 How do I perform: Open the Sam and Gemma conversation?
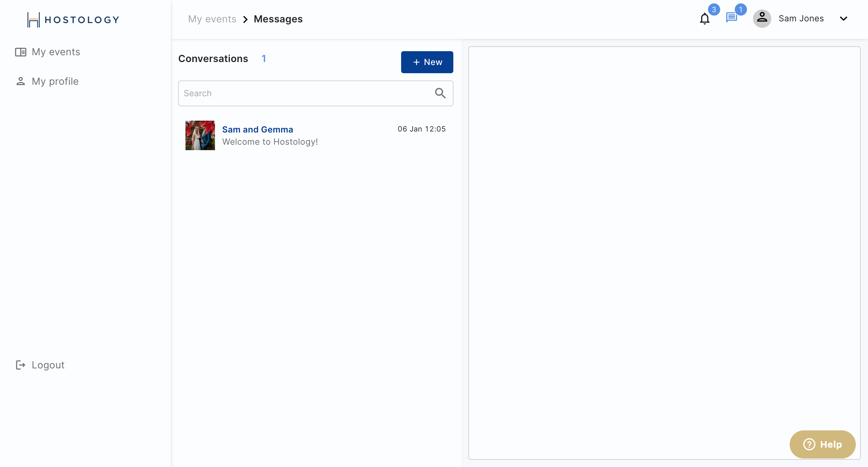coord(315,136)
